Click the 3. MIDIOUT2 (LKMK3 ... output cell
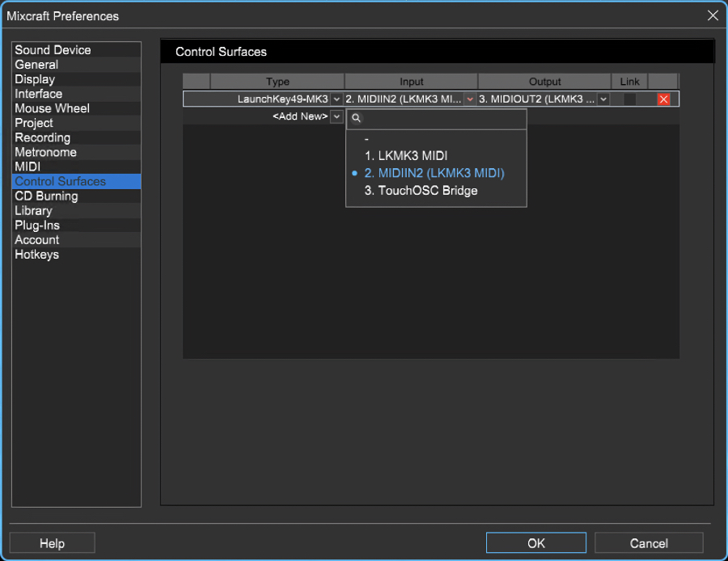Viewport: 728px width, 561px height. click(x=537, y=99)
